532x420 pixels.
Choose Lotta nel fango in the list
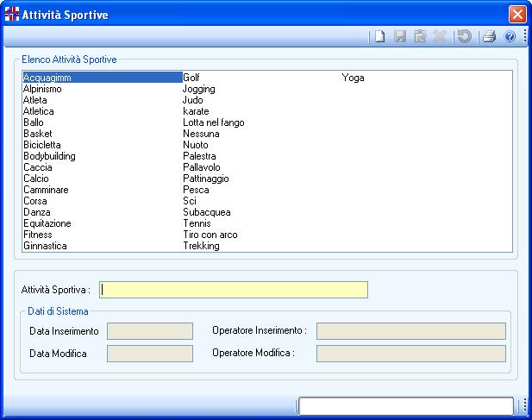tap(213, 122)
